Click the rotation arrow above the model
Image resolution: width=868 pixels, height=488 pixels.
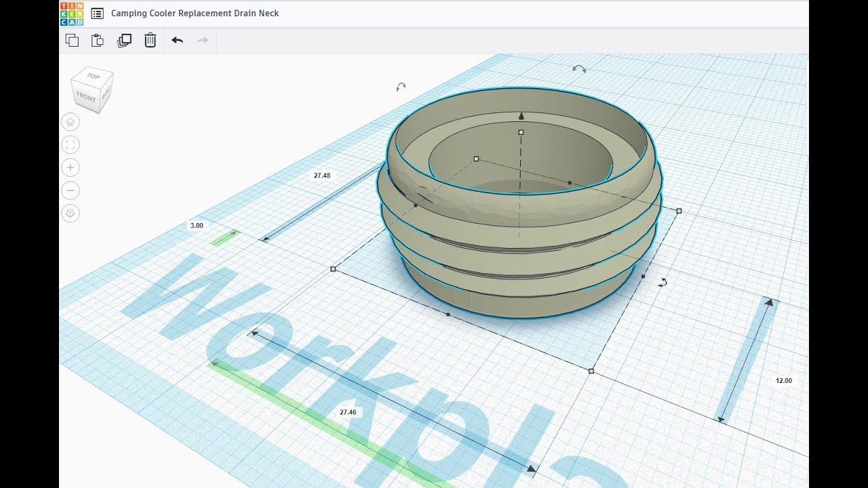(579, 68)
